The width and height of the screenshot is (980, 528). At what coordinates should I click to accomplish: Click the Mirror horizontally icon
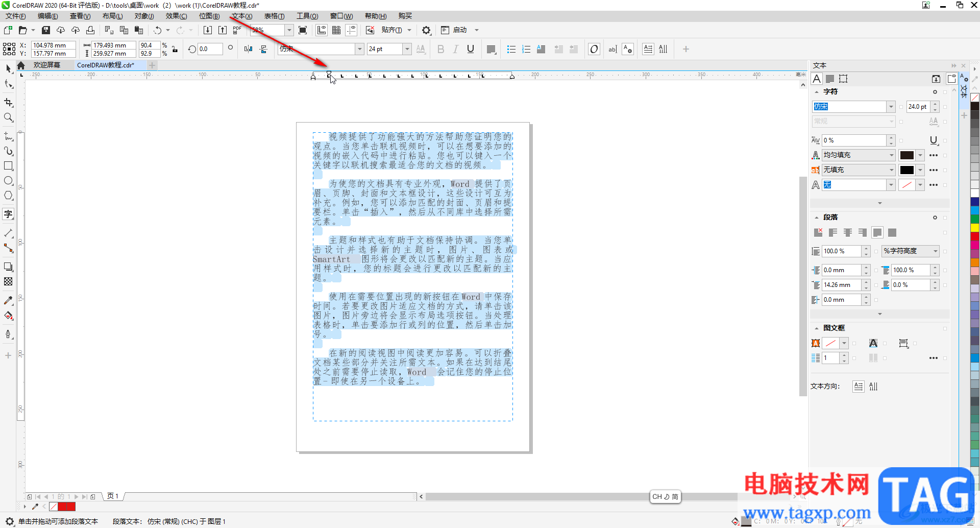pos(248,49)
